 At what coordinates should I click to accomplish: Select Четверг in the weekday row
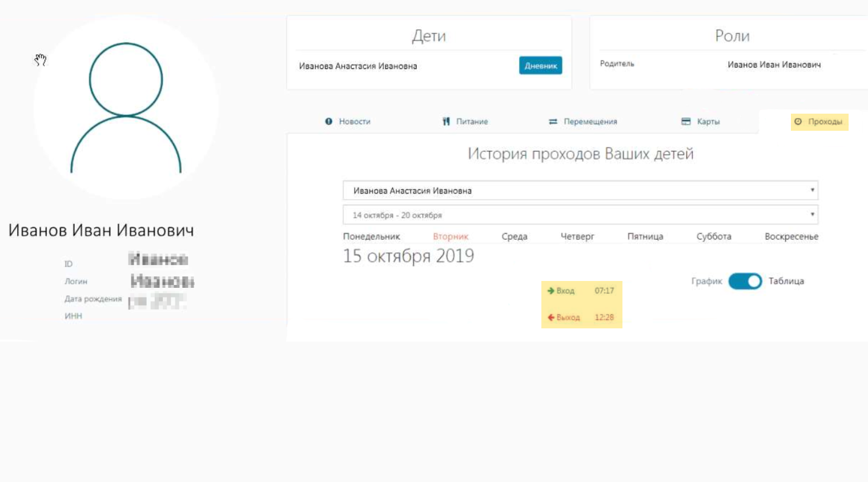[x=577, y=236]
